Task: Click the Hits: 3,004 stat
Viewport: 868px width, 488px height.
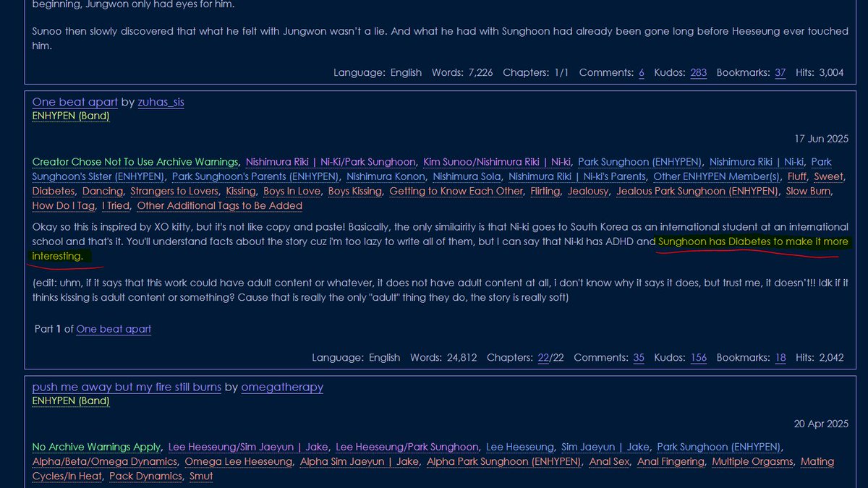Action: point(820,72)
